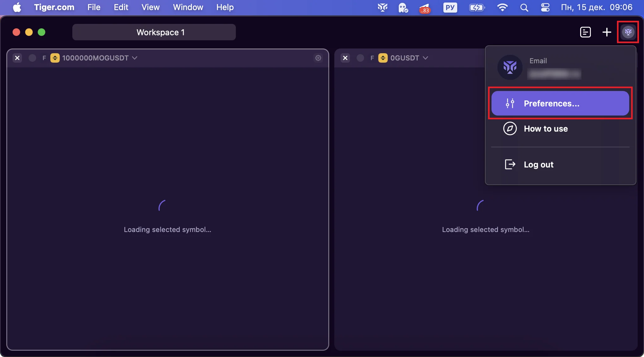Viewport: 644px width, 357px height.
Task: Click Tiger logo in macOS menu bar
Action: [382, 7]
